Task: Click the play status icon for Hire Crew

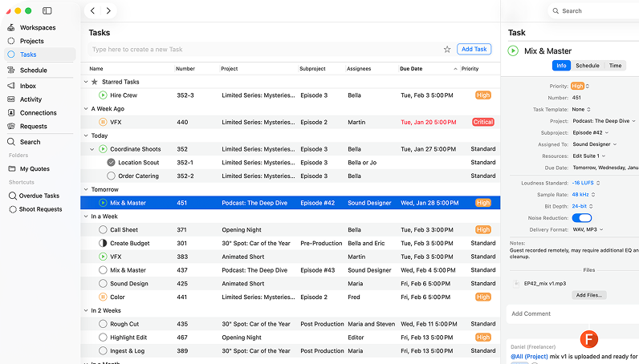Action: 103,95
